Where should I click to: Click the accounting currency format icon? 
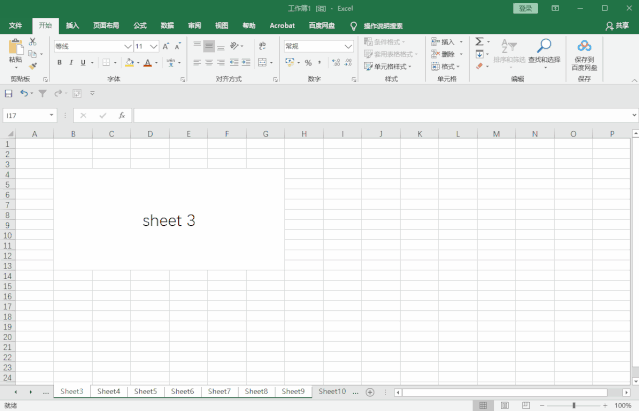290,62
